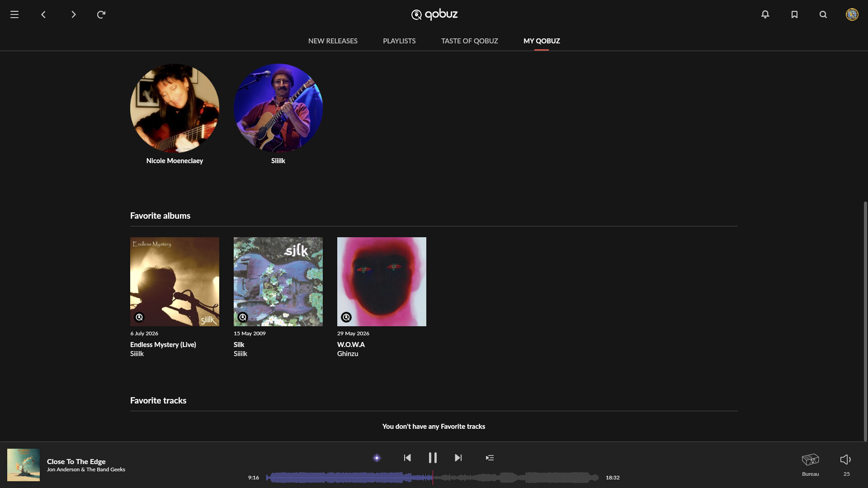Switch to Taste of Qobuz tab
The width and height of the screenshot is (868, 488).
pyautogui.click(x=469, y=41)
